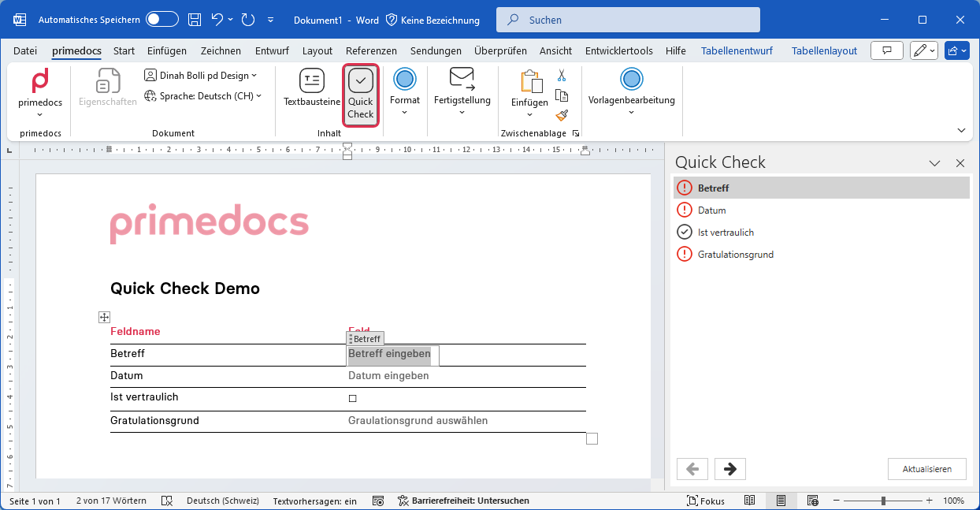Click the Fertigstellung envelope icon

coord(462,78)
